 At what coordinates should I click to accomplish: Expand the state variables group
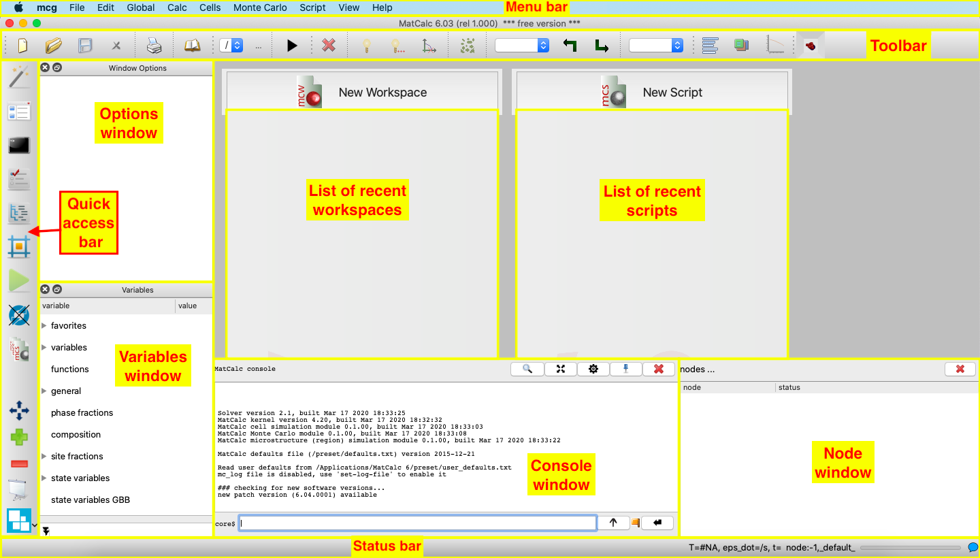44,478
